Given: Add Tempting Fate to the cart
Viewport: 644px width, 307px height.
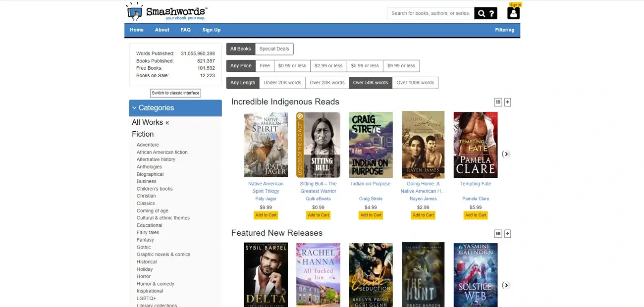Looking at the screenshot, I should point(475,215).
